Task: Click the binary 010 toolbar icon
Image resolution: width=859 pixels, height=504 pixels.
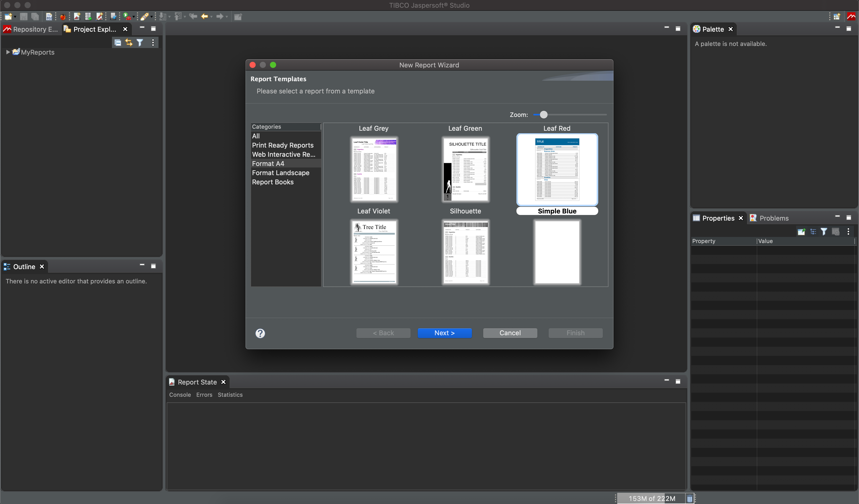Action: [49, 16]
